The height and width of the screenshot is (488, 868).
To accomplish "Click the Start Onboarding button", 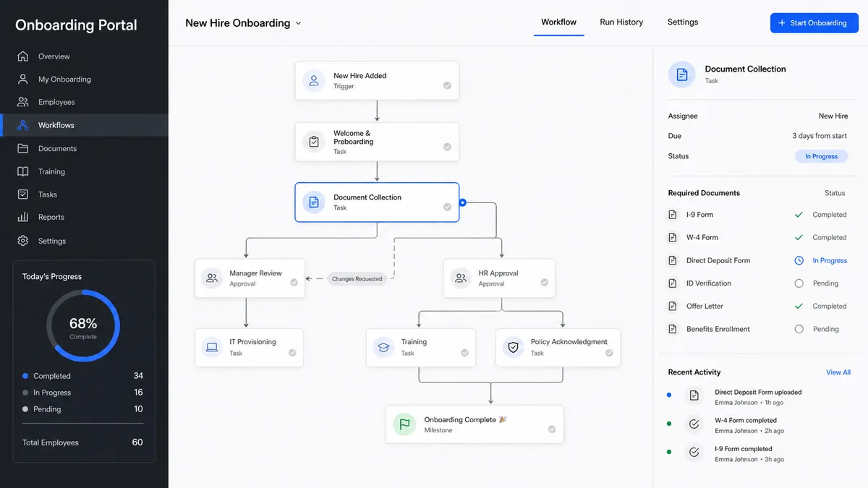I will (x=814, y=23).
